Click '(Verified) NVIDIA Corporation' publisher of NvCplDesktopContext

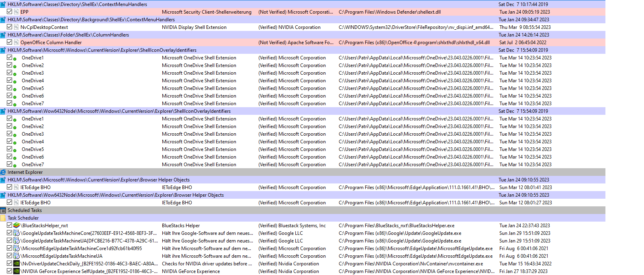tap(289, 27)
